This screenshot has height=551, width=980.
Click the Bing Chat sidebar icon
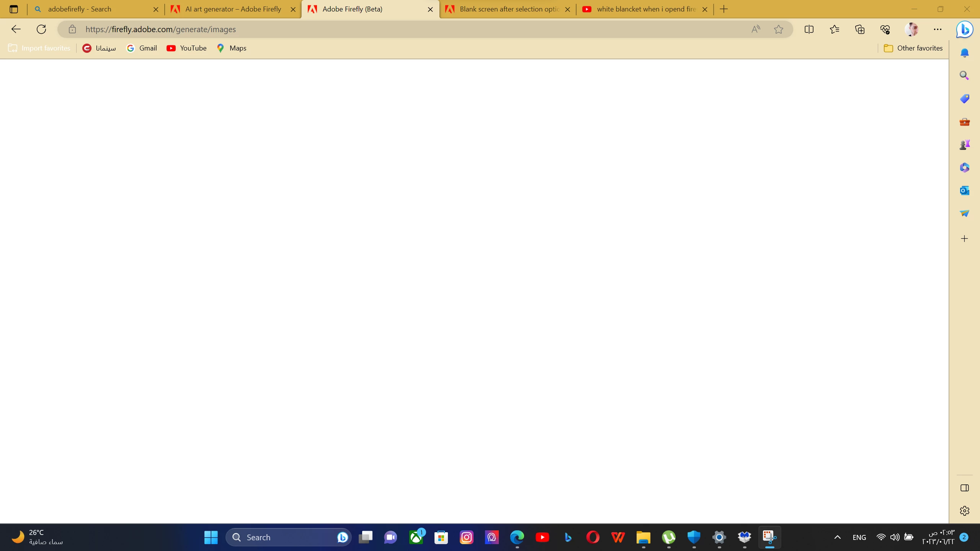click(964, 29)
